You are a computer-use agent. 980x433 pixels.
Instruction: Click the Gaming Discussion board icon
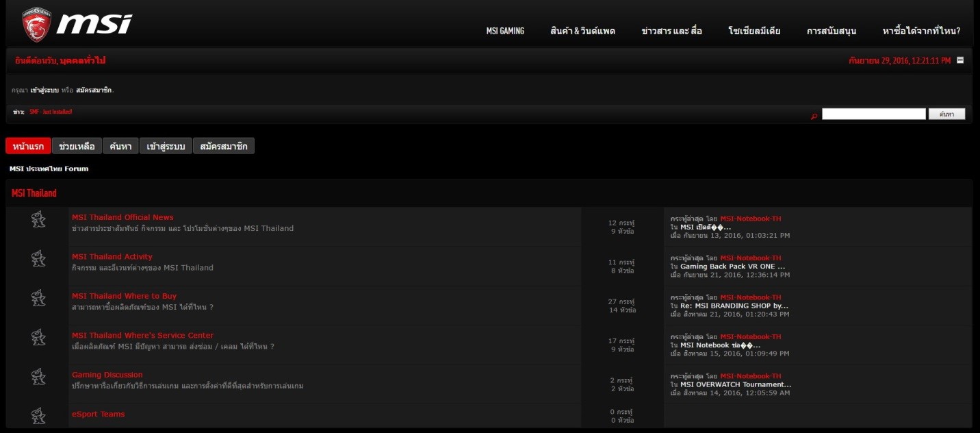pyautogui.click(x=38, y=378)
